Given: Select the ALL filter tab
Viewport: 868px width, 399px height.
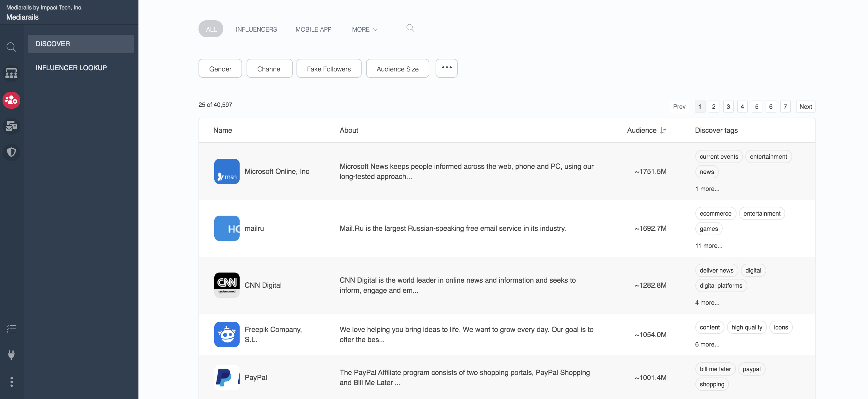Looking at the screenshot, I should pos(211,29).
